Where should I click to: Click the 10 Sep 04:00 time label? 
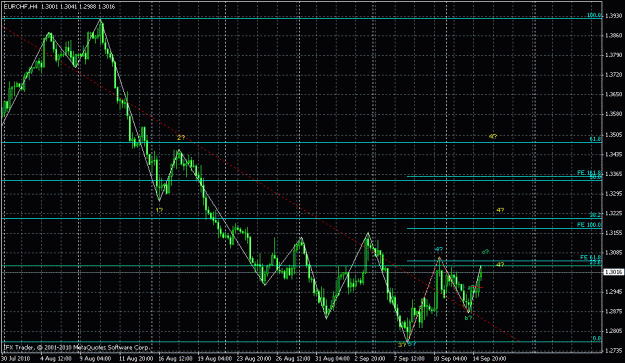coord(450,358)
